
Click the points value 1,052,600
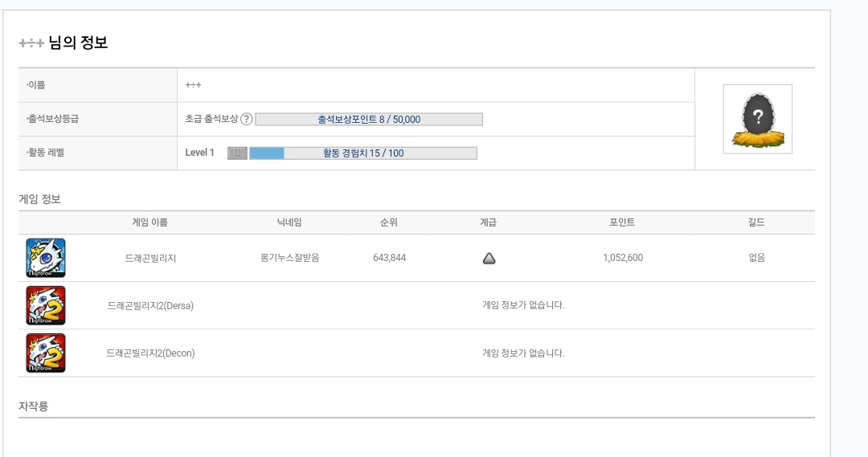(x=622, y=258)
